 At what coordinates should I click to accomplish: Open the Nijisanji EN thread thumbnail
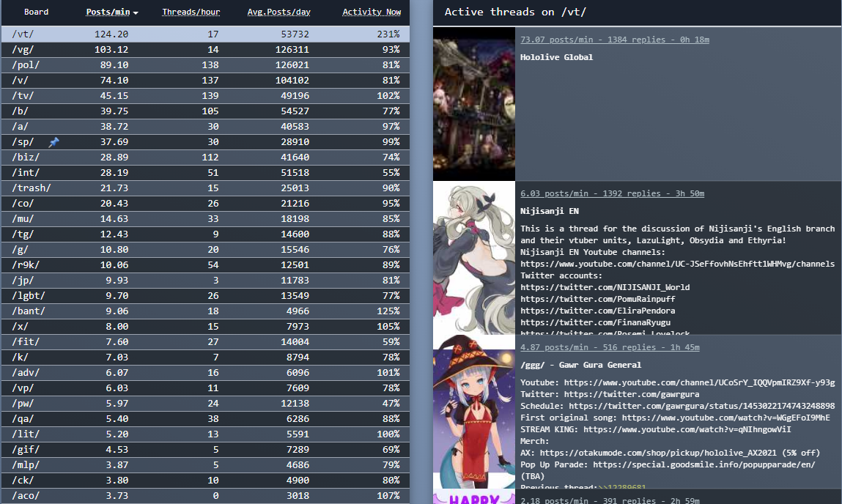click(x=474, y=258)
